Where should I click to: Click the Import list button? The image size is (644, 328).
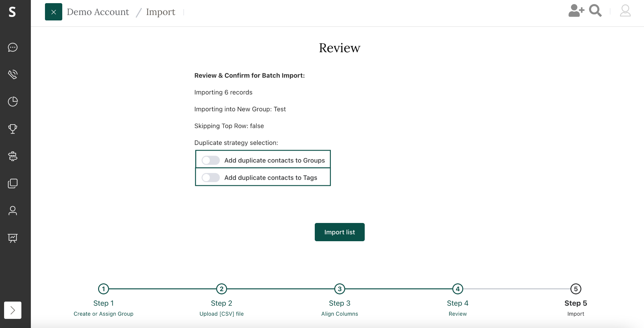pyautogui.click(x=340, y=232)
